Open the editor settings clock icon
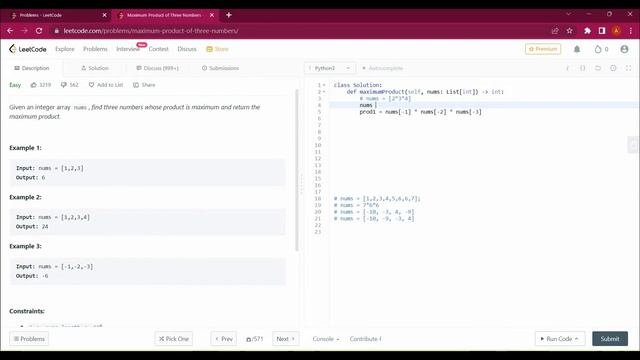The image size is (640, 360). pos(613,68)
